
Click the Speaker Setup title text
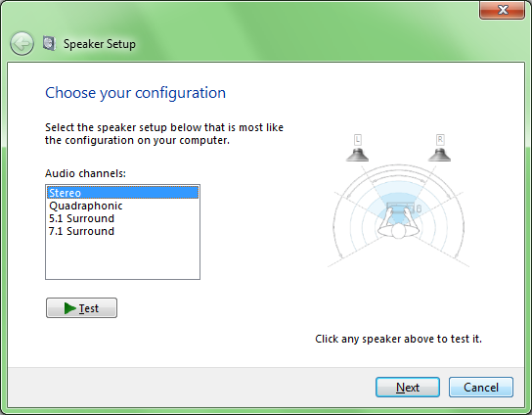(x=100, y=44)
